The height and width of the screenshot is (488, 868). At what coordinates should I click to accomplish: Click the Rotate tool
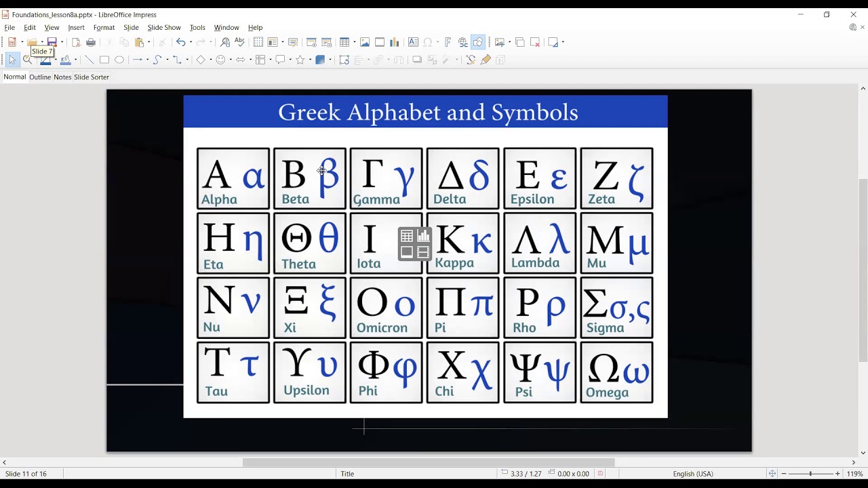point(344,60)
